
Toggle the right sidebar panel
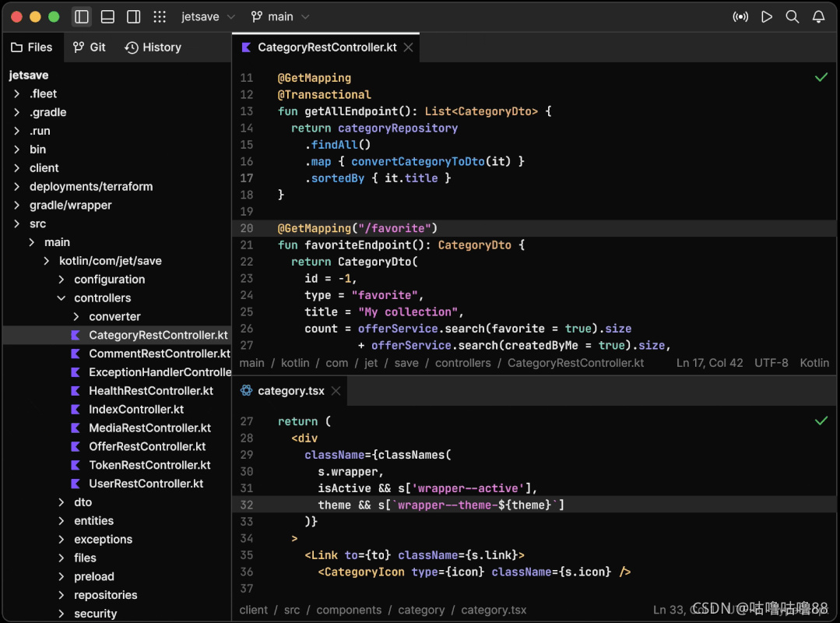pos(134,16)
